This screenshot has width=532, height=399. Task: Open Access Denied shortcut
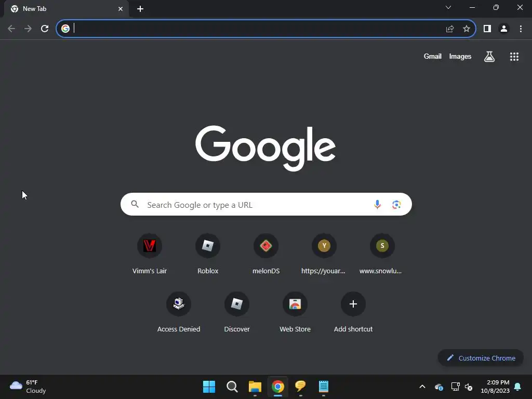[179, 312]
